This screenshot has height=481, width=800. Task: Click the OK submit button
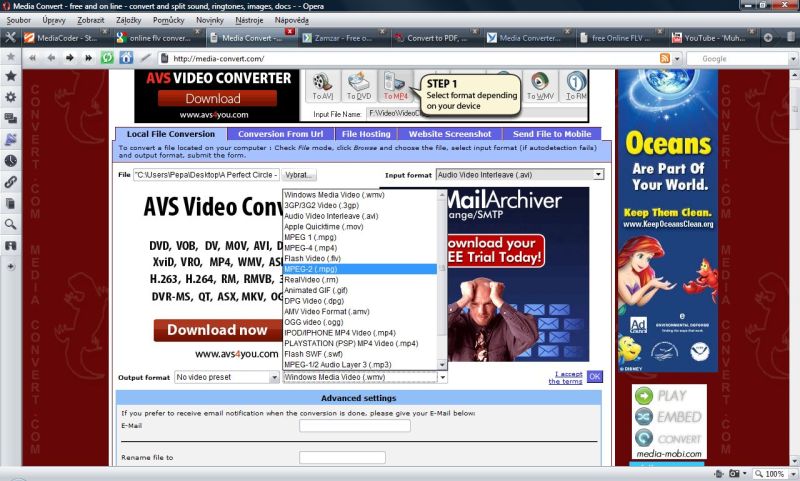[594, 376]
